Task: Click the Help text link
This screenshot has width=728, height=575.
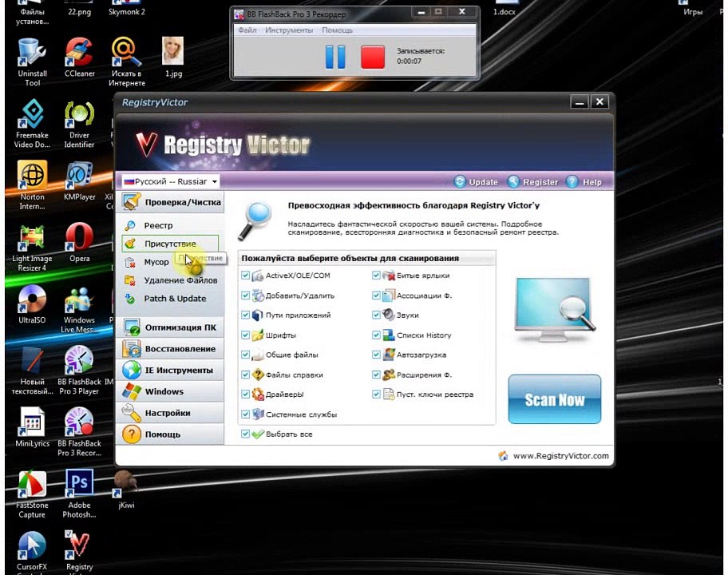Action: point(592,182)
